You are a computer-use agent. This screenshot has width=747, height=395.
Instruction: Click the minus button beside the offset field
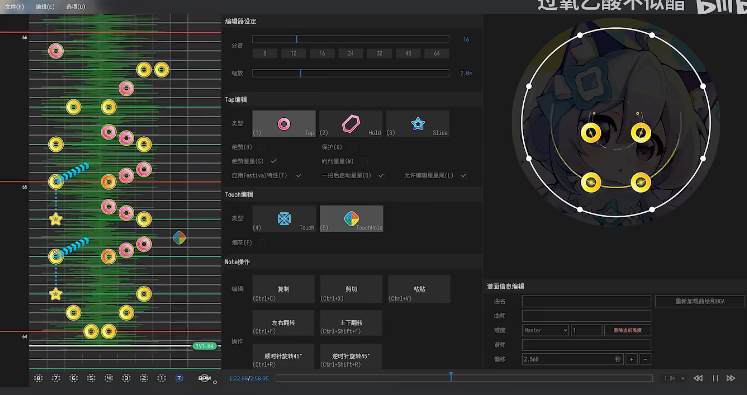(x=646, y=359)
